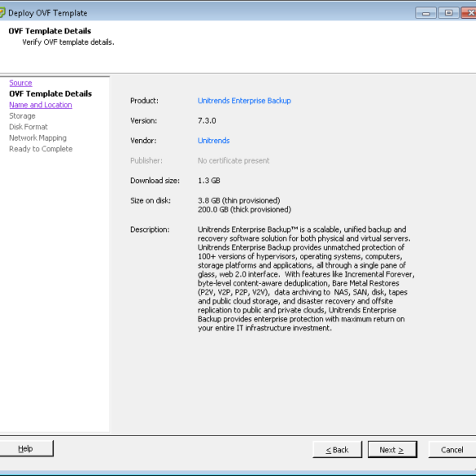
Task: Click the download size value 1.3 GB
Action: coord(209,181)
